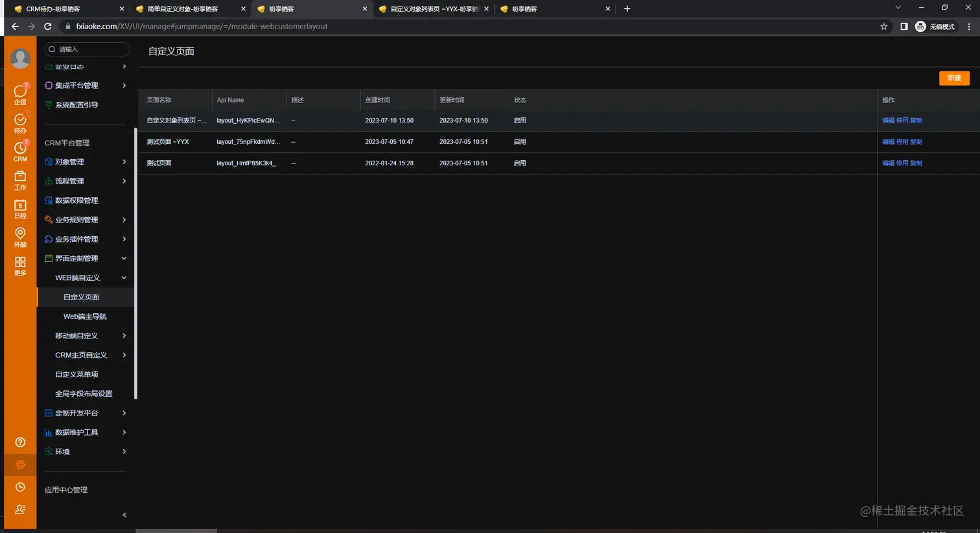
Task: Close the 自定义对象列表页 ~YYX browser tab
Action: click(486, 8)
